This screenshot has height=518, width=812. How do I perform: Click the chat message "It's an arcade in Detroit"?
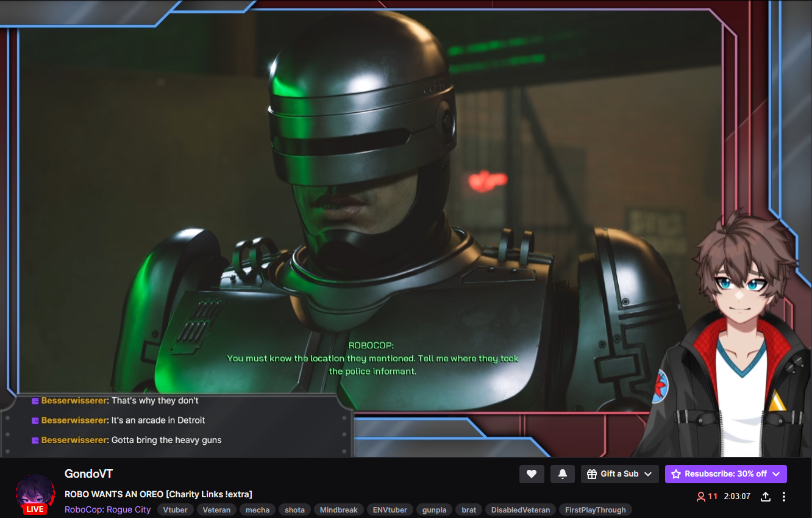158,420
